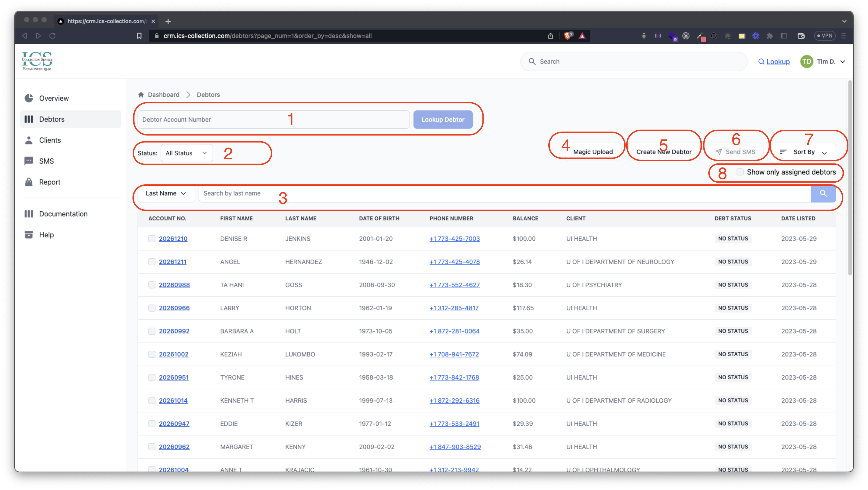The image size is (868, 490).
Task: Go to Clients in the sidebar
Action: (50, 140)
